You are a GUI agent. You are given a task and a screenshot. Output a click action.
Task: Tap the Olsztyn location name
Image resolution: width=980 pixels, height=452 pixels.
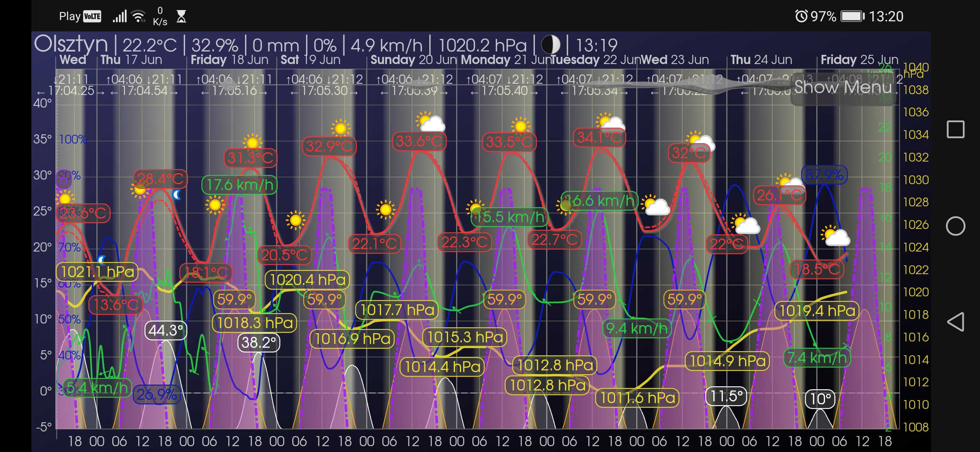71,44
